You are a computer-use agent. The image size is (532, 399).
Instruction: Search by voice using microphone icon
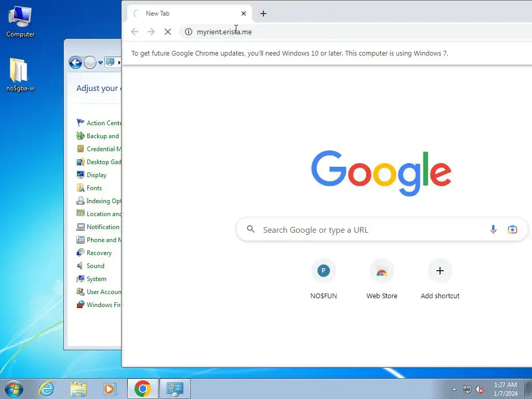(494, 230)
